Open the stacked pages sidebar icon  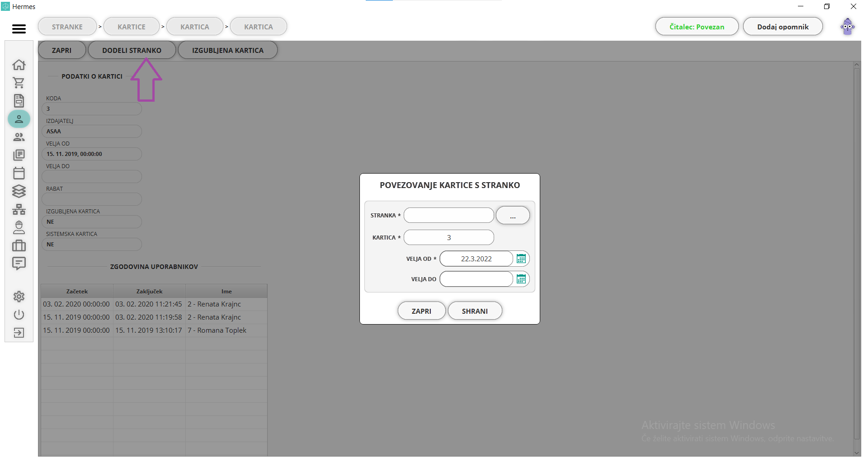[19, 155]
